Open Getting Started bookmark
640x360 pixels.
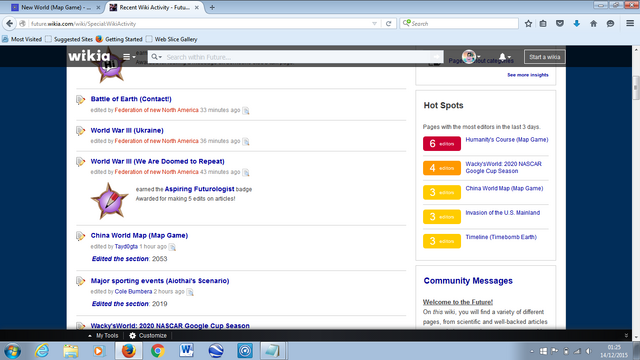click(119, 39)
